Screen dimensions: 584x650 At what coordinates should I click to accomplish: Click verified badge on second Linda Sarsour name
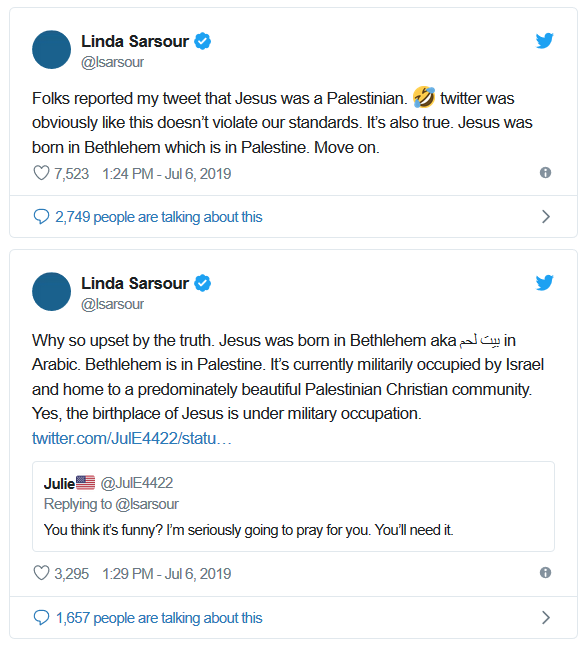tap(203, 283)
